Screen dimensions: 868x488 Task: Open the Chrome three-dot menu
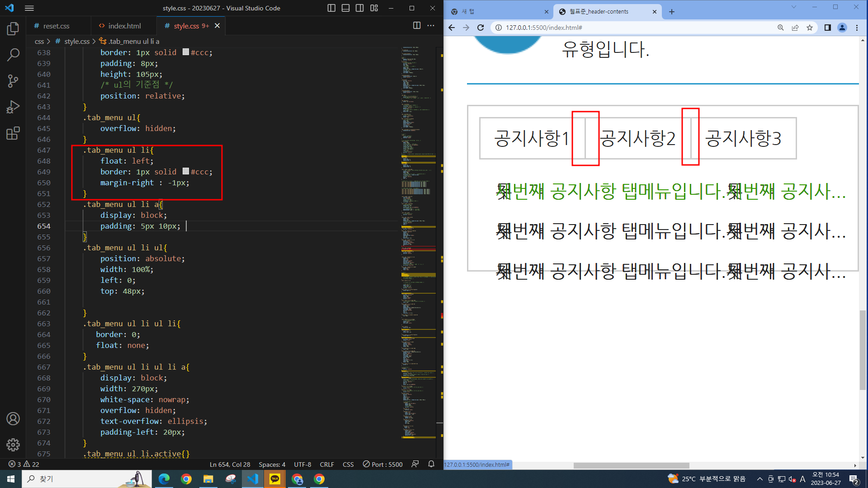[857, 28]
